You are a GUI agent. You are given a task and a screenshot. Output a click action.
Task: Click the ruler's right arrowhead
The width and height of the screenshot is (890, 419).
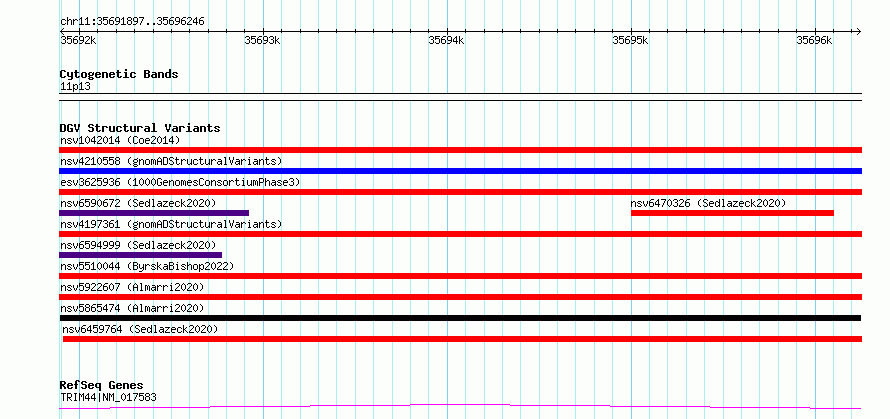click(858, 31)
